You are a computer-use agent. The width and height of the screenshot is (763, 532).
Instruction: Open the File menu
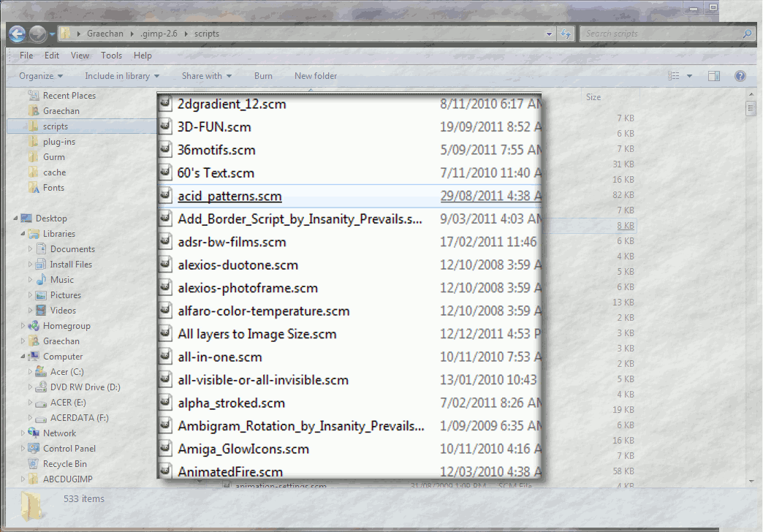click(x=26, y=56)
